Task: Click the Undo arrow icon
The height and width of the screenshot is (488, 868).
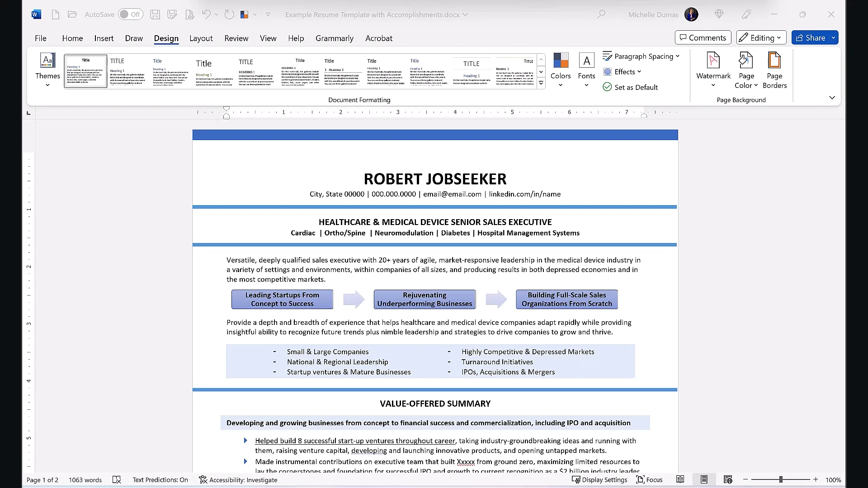Action: [x=206, y=14]
